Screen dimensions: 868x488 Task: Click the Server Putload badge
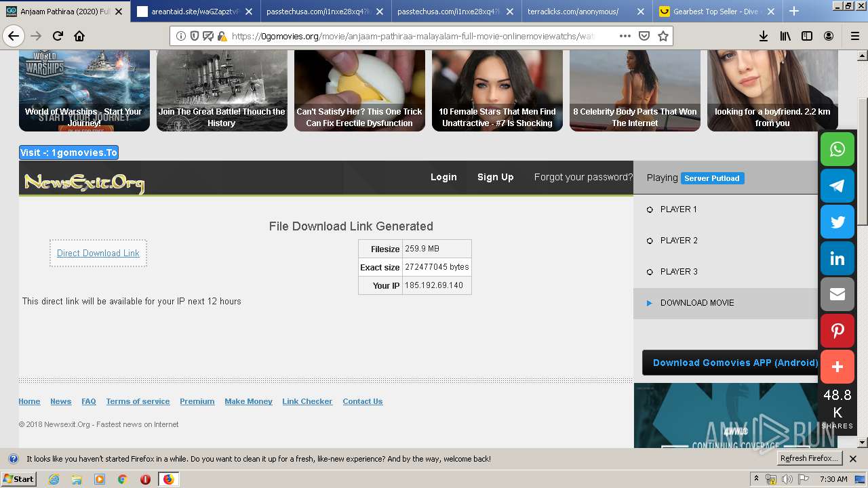point(712,178)
